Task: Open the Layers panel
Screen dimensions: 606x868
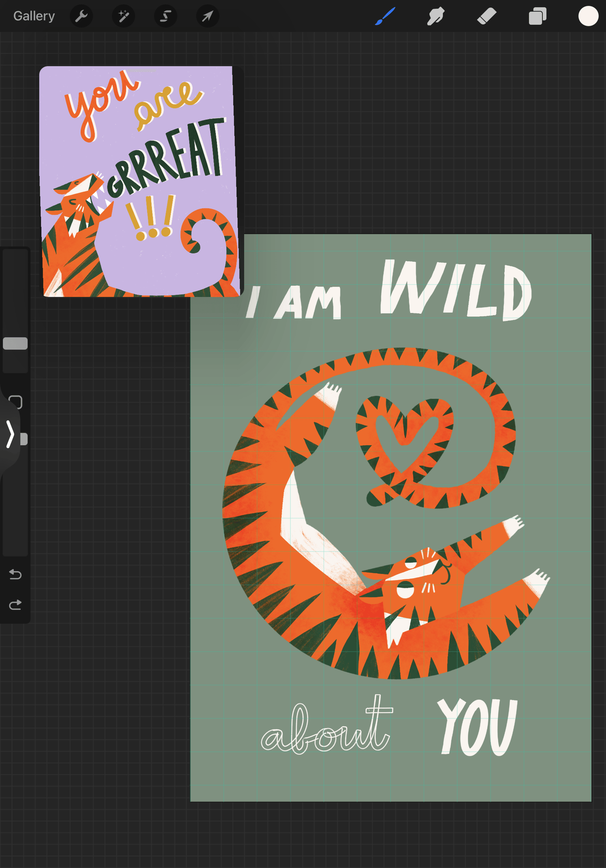Action: pos(537,16)
